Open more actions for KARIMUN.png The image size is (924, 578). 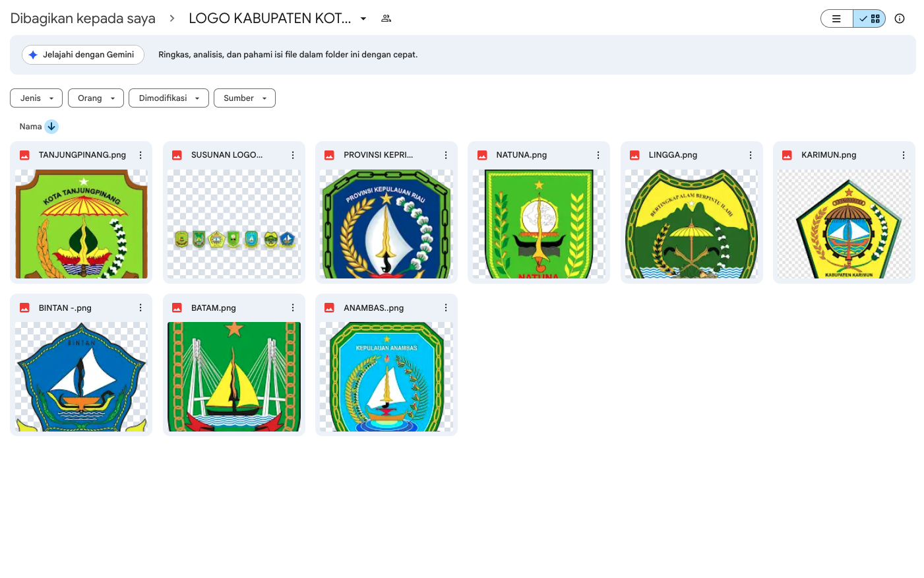coord(904,155)
